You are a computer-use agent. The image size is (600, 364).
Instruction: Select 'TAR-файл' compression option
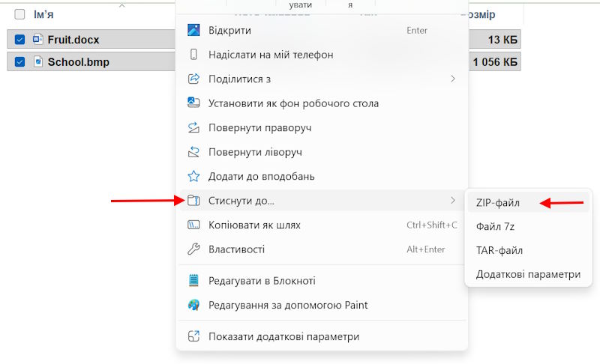(499, 250)
